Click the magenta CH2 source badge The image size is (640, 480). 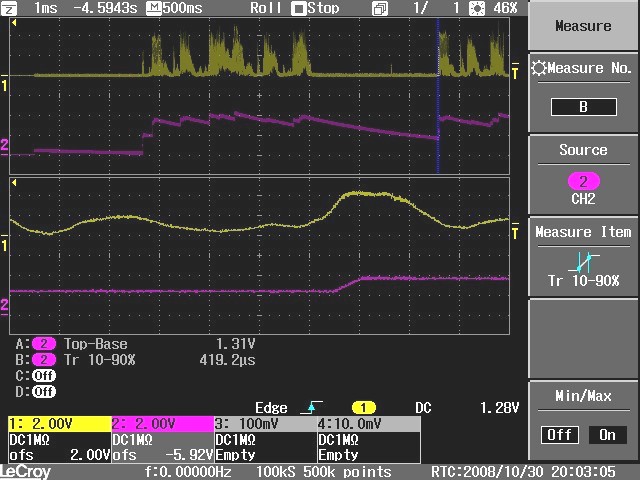[x=584, y=181]
